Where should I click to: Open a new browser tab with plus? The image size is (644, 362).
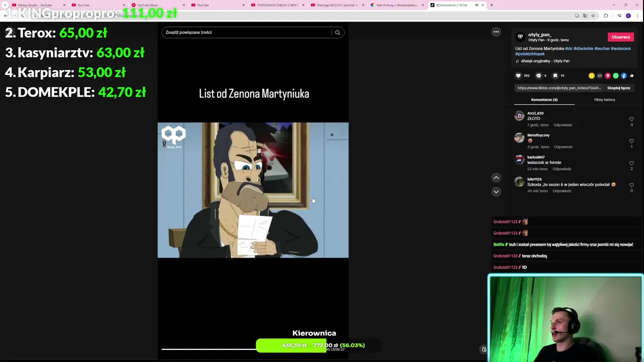[x=492, y=5]
